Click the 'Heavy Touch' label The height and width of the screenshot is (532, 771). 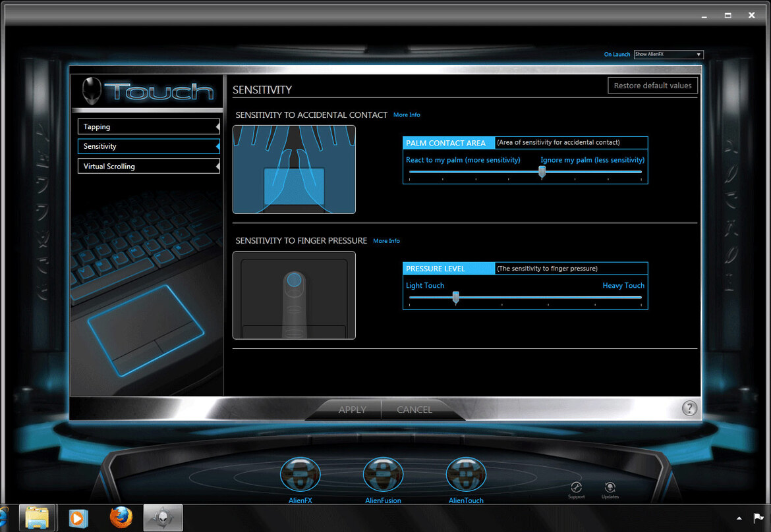point(623,285)
